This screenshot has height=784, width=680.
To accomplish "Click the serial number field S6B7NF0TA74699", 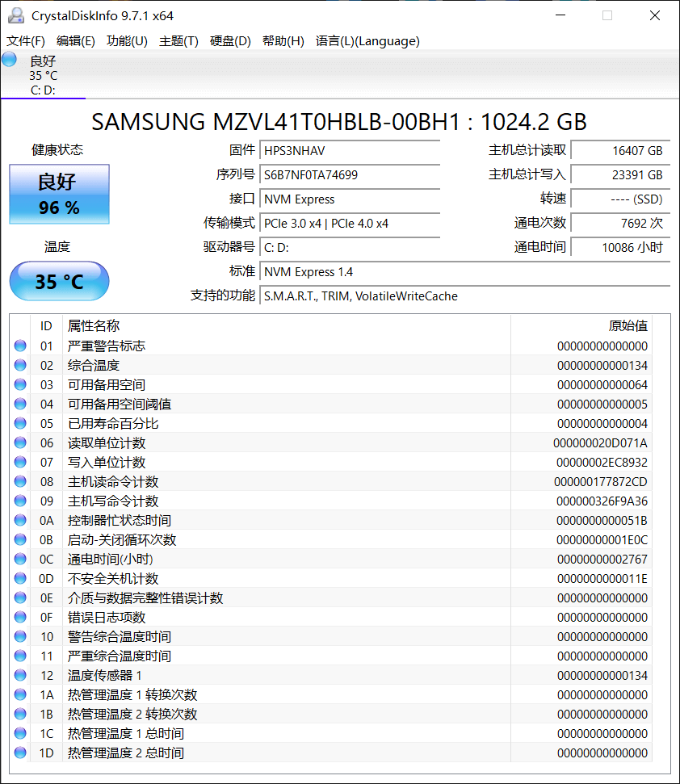I will (x=350, y=175).
